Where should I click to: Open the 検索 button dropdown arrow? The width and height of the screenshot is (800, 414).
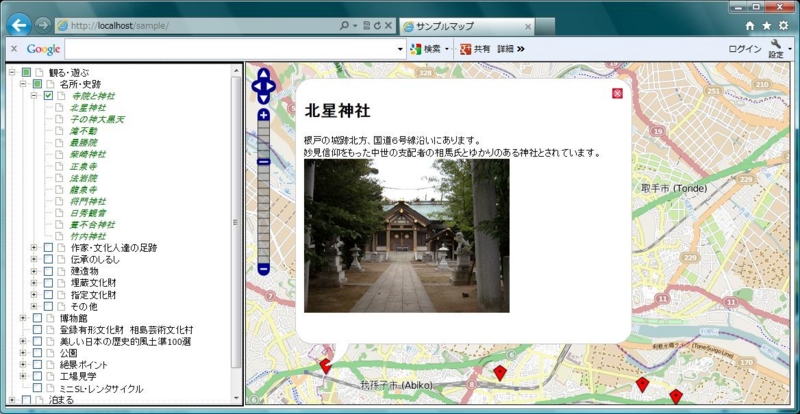click(447, 49)
